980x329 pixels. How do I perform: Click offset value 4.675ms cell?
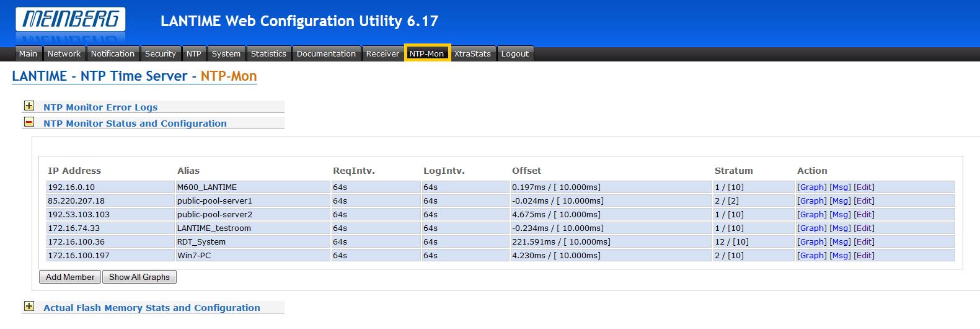click(x=611, y=214)
